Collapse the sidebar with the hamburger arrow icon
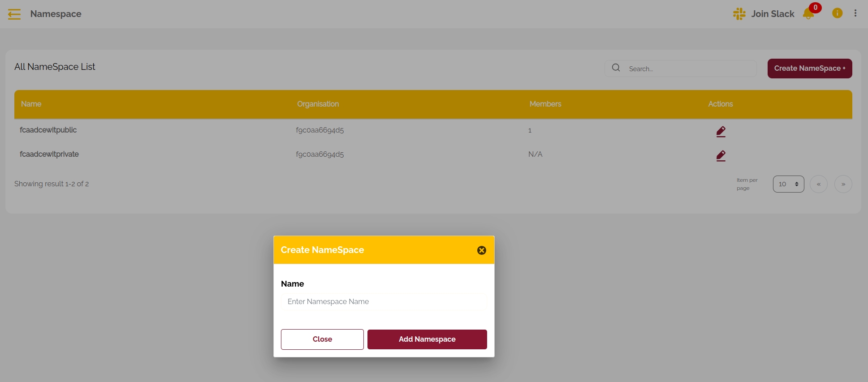Viewport: 868px width, 382px height. pyautogui.click(x=14, y=14)
